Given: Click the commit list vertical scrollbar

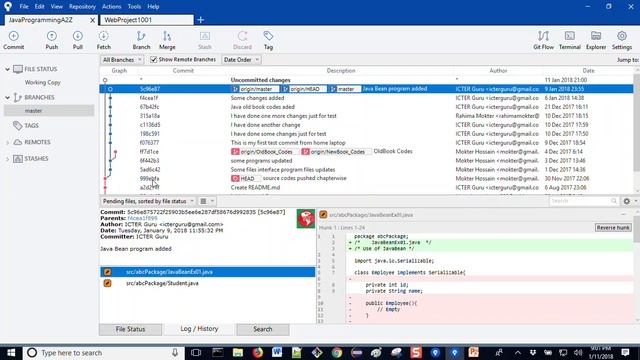Looking at the screenshot, I should (x=637, y=122).
